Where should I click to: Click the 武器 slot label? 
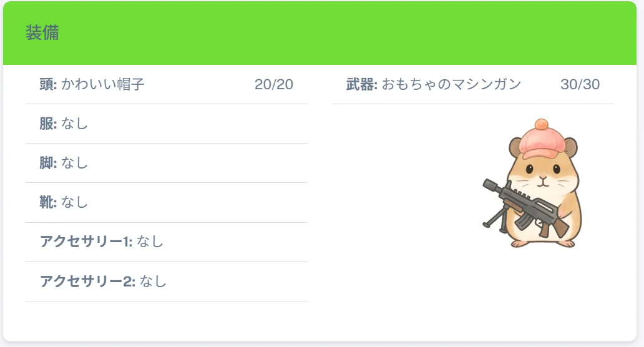tap(361, 84)
